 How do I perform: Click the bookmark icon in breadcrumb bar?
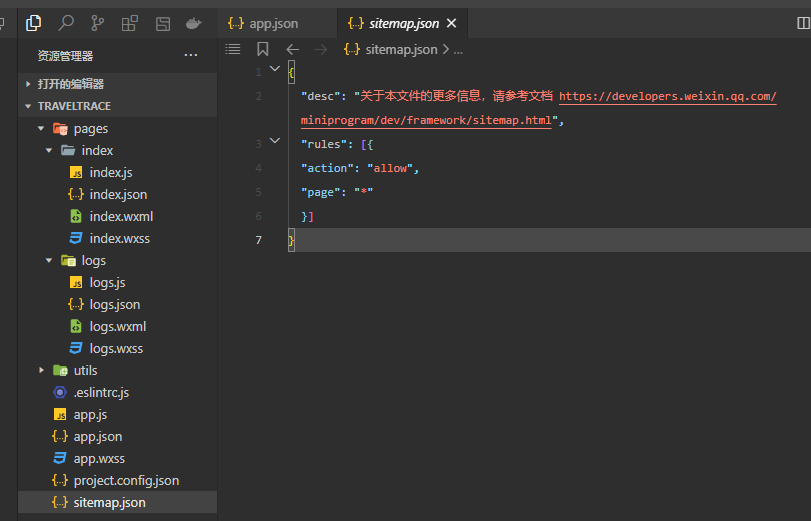point(263,49)
